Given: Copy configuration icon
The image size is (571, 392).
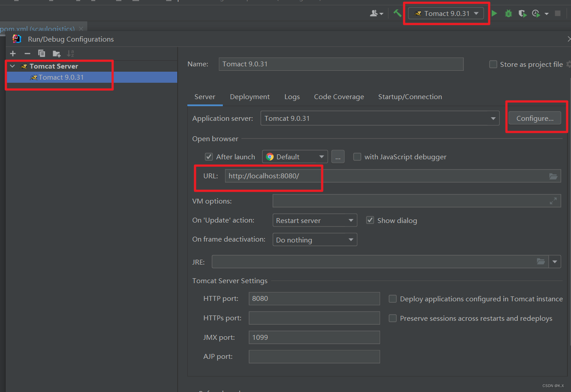Looking at the screenshot, I should coord(42,54).
